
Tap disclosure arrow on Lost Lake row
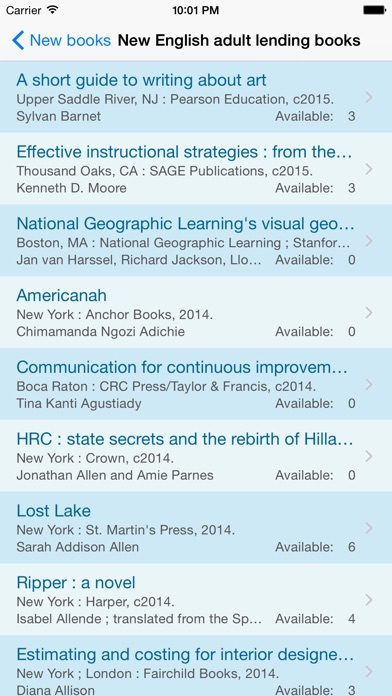tap(368, 528)
